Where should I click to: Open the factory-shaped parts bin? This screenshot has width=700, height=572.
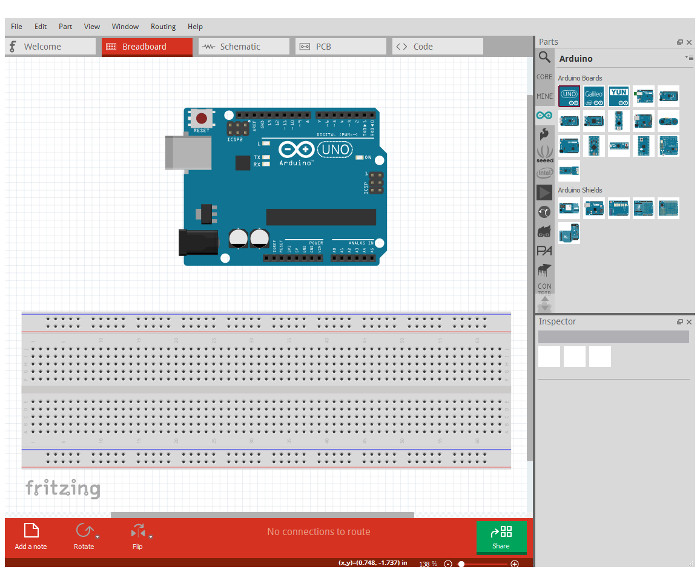544,231
